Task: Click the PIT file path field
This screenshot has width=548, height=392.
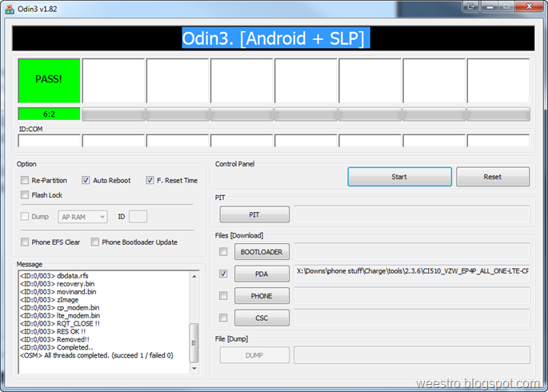Action: (412, 214)
